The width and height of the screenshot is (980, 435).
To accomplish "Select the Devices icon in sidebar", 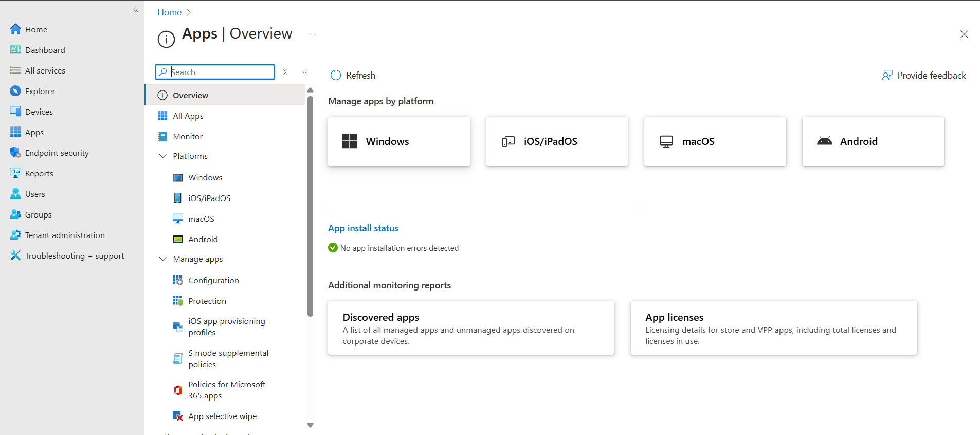I will click(15, 112).
